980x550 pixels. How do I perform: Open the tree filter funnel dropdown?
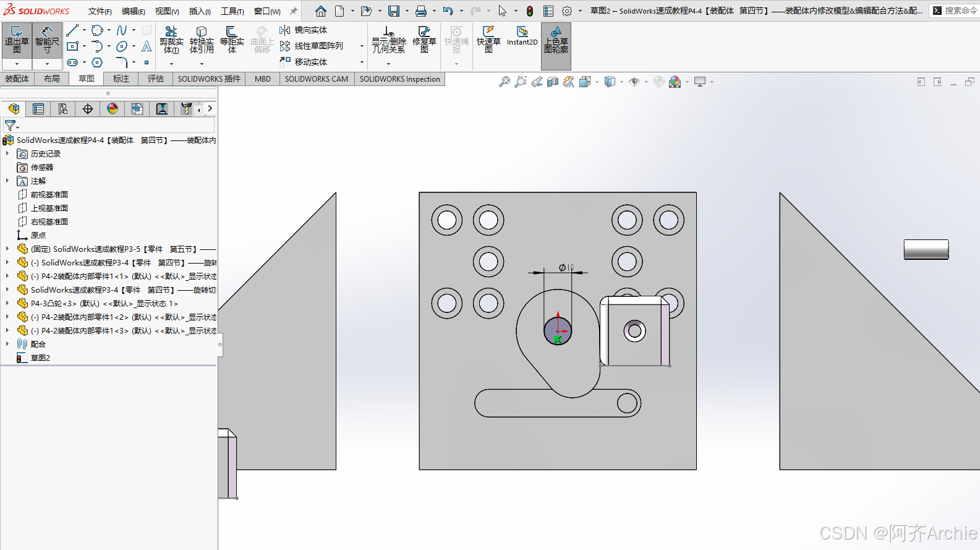tap(12, 126)
